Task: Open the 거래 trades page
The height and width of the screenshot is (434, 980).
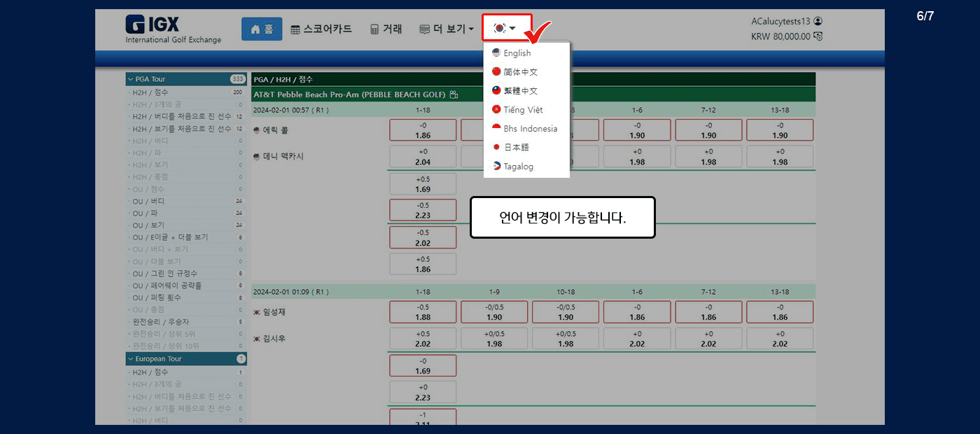Action: click(x=386, y=29)
